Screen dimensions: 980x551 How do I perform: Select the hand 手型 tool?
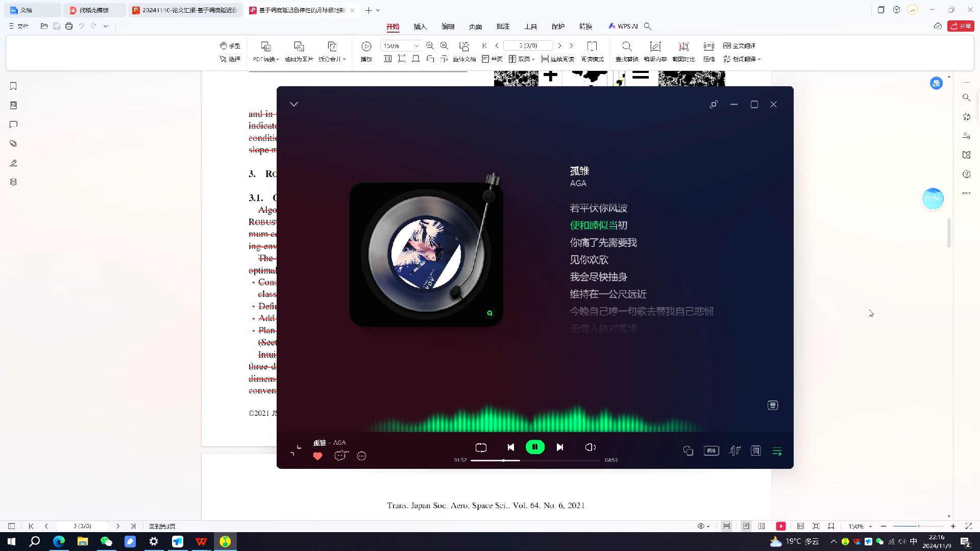pos(230,46)
